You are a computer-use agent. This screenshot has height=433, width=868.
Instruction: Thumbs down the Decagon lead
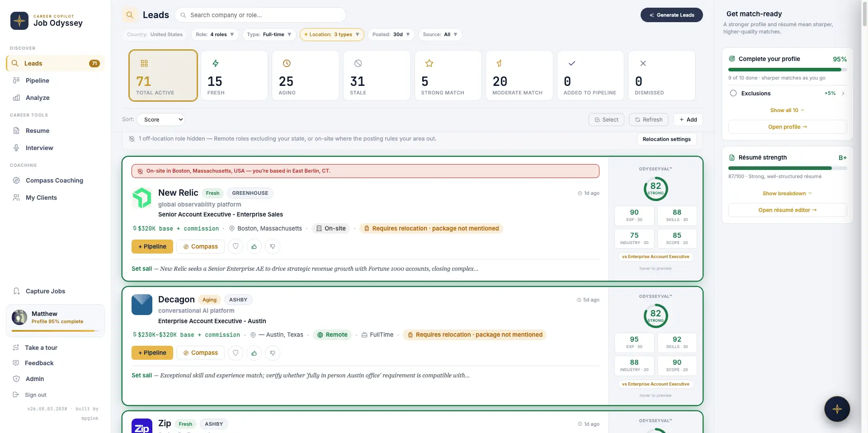[x=273, y=353]
